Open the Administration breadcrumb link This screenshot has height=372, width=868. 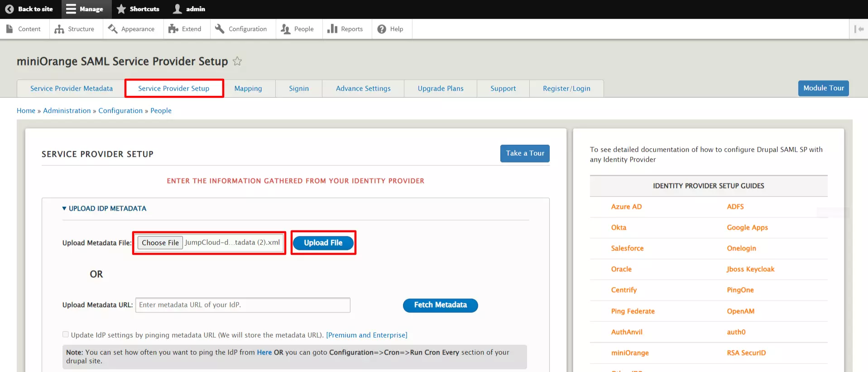click(x=67, y=111)
